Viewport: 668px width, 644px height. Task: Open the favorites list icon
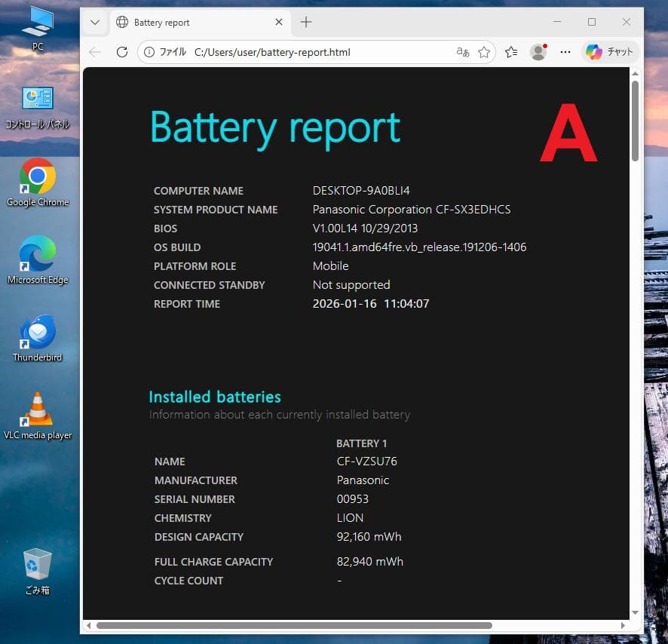pyautogui.click(x=511, y=52)
